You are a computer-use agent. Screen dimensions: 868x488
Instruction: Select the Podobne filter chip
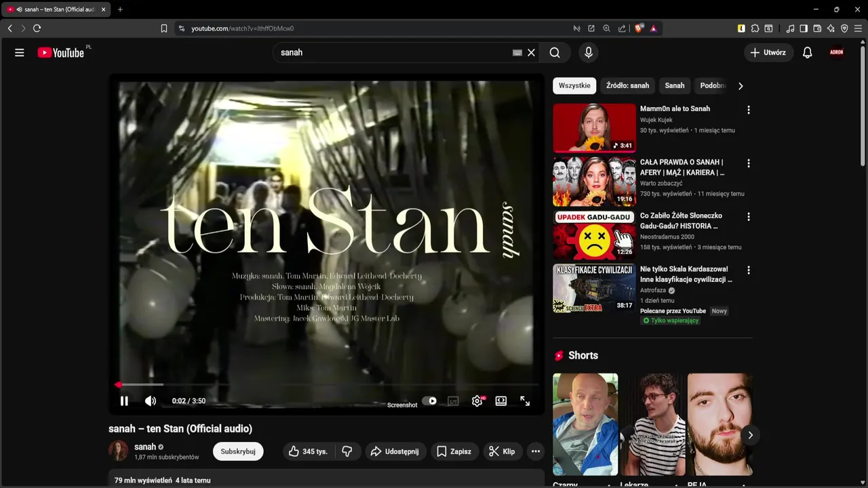click(x=712, y=86)
